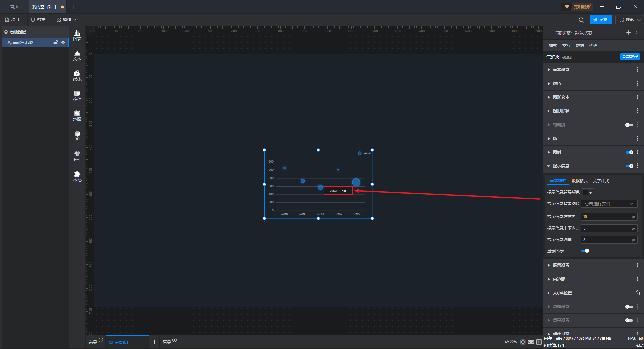Image resolution: width=644 pixels, height=349 pixels.
Task: Open the 地图 map components panel
Action: pos(77,116)
